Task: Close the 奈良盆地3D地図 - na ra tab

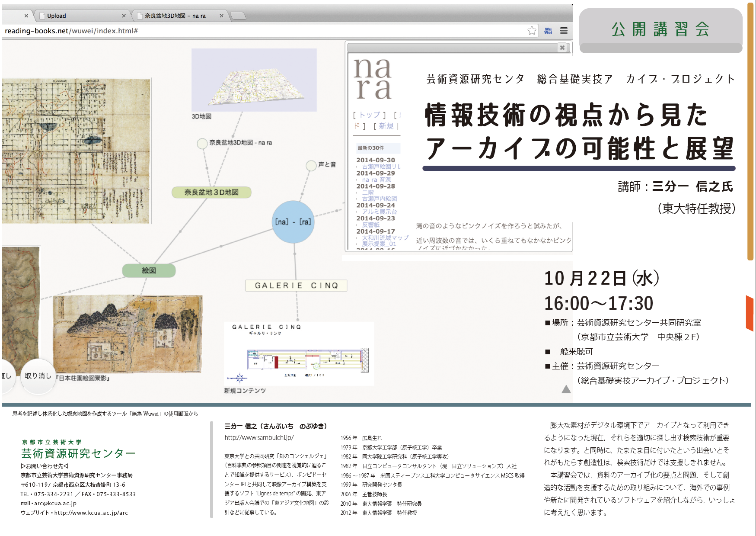Action: click(221, 16)
